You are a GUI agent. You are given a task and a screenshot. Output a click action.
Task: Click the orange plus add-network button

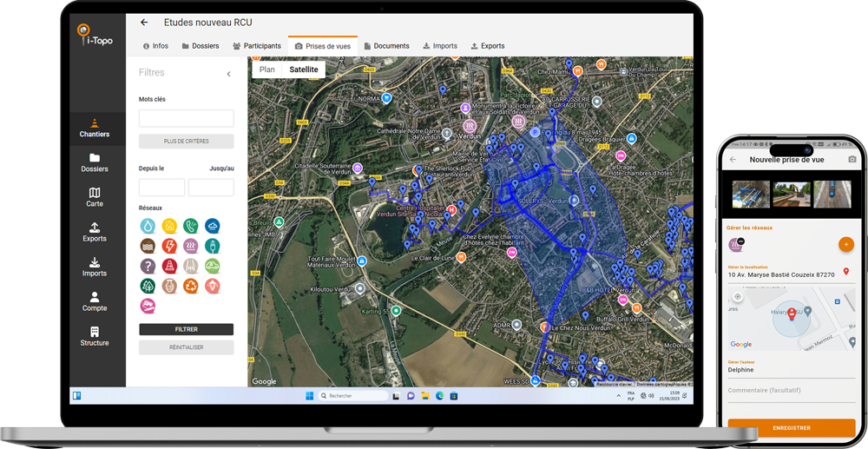coord(845,245)
